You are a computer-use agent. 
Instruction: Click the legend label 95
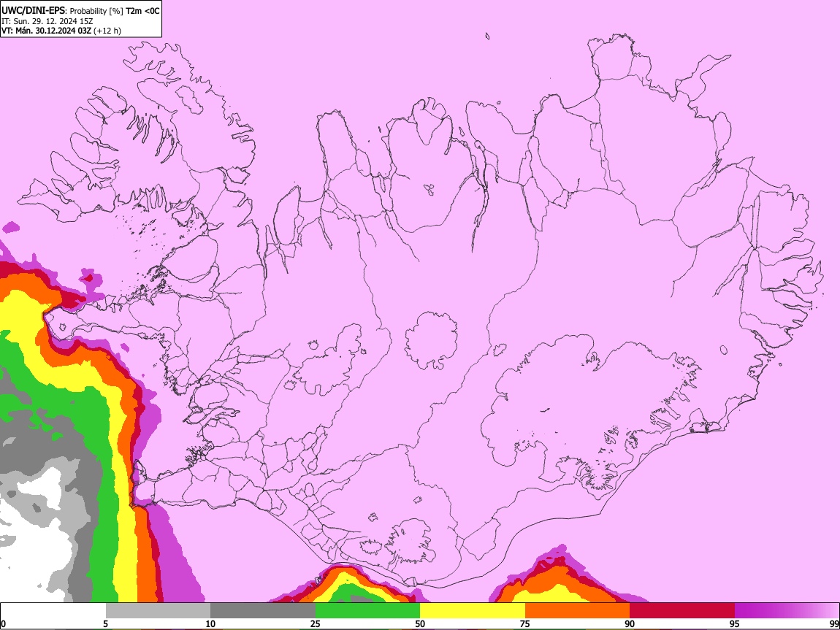tap(735, 624)
